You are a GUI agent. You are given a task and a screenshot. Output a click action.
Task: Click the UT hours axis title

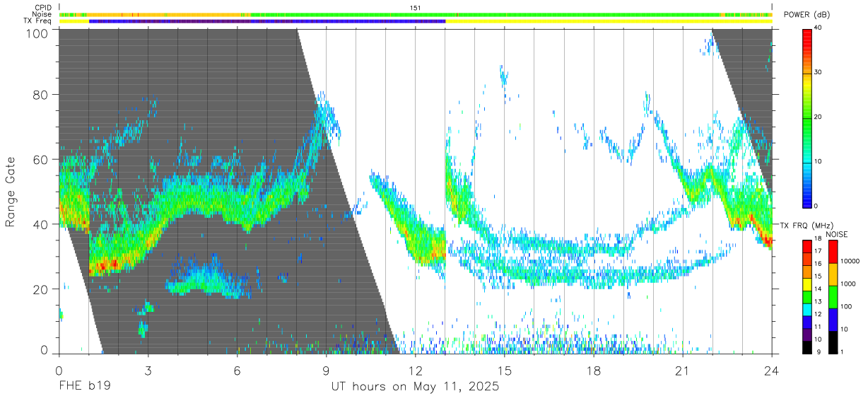[415, 388]
